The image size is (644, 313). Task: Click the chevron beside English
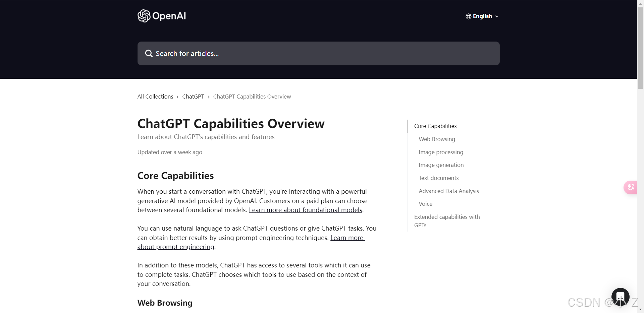pyautogui.click(x=497, y=16)
